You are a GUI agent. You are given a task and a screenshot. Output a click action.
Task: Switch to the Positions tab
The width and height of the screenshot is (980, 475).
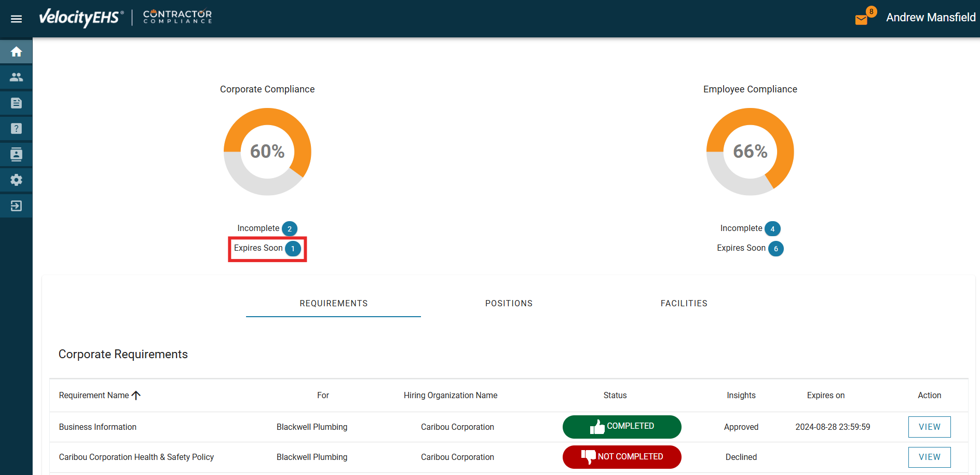tap(509, 303)
